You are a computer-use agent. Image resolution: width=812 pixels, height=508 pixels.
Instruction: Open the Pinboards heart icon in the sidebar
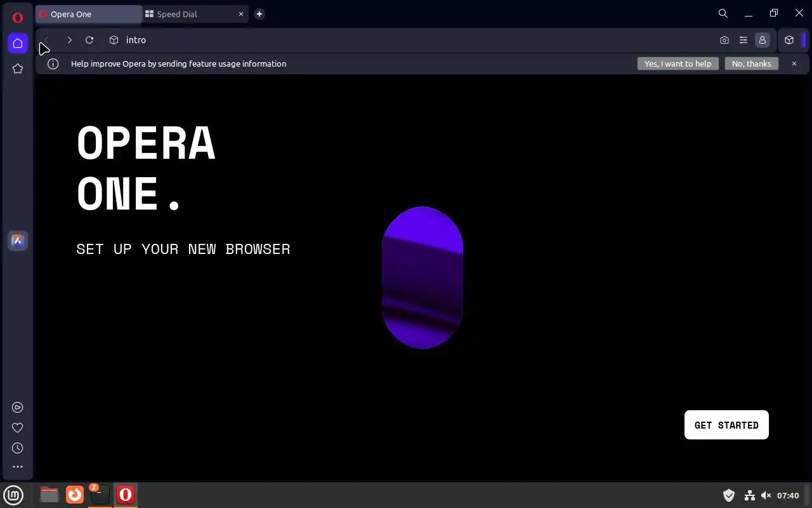[x=18, y=428]
